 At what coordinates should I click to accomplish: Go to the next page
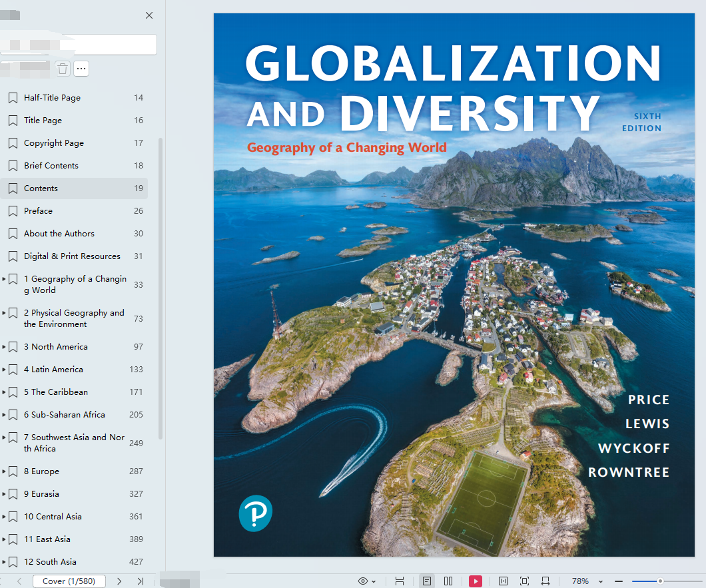(x=119, y=581)
